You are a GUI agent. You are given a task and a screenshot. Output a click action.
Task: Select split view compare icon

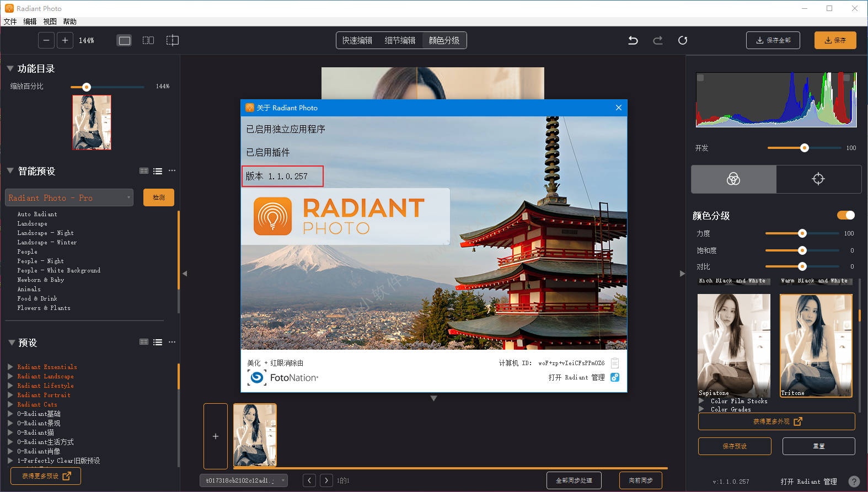pyautogui.click(x=173, y=40)
